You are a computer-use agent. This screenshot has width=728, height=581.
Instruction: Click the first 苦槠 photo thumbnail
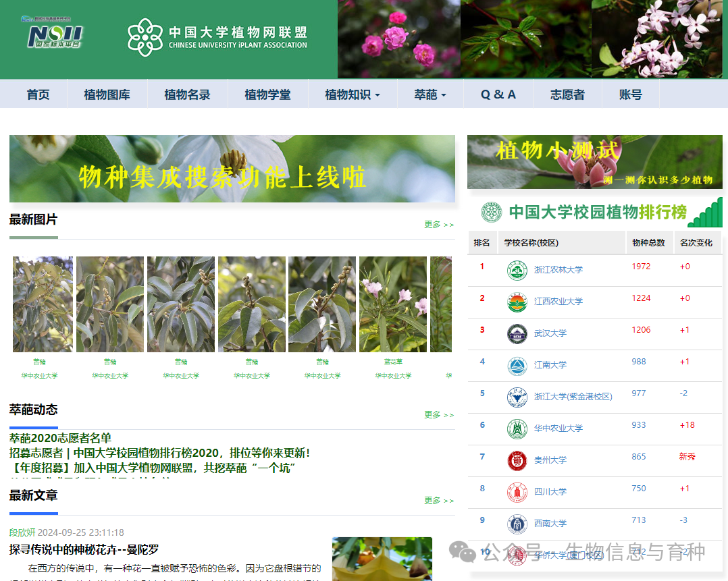click(x=43, y=304)
